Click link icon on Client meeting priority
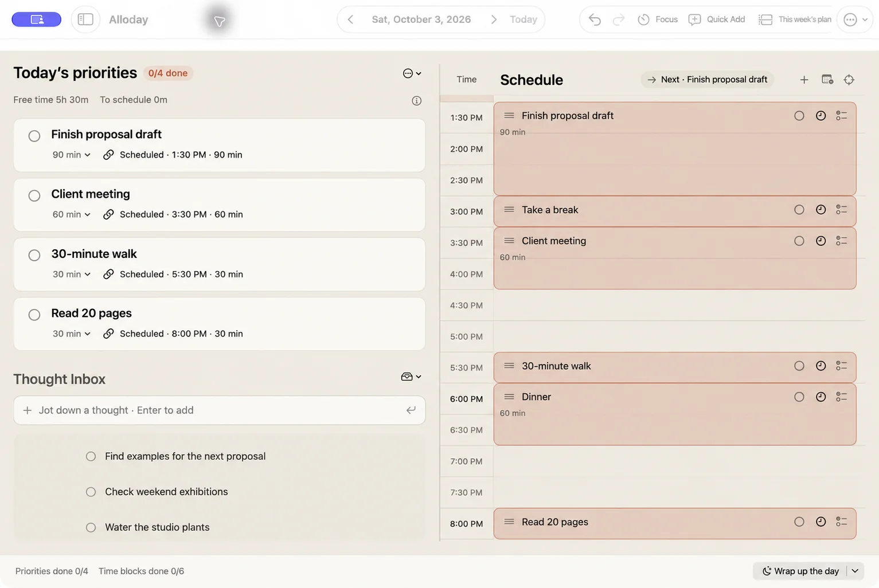The width and height of the screenshot is (879, 588). click(x=108, y=214)
